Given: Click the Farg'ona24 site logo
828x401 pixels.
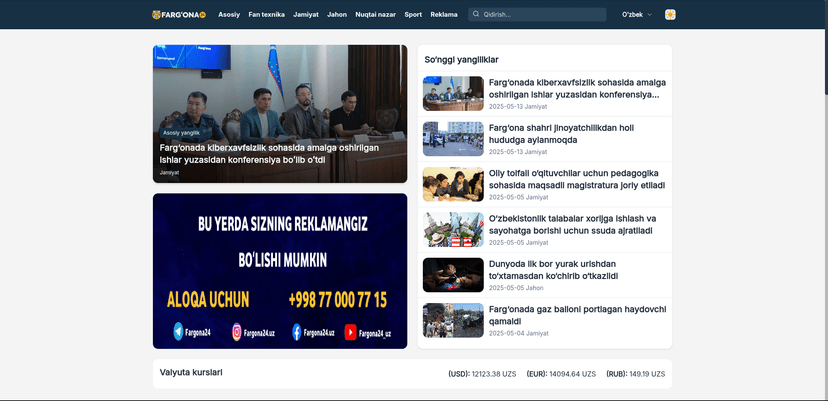Looking at the screenshot, I should (x=178, y=14).
